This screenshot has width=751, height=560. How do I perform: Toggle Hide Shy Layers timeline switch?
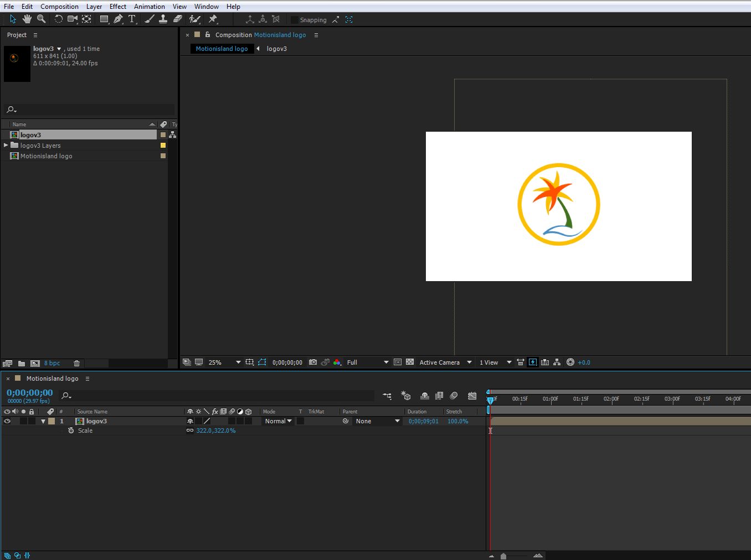coord(425,396)
